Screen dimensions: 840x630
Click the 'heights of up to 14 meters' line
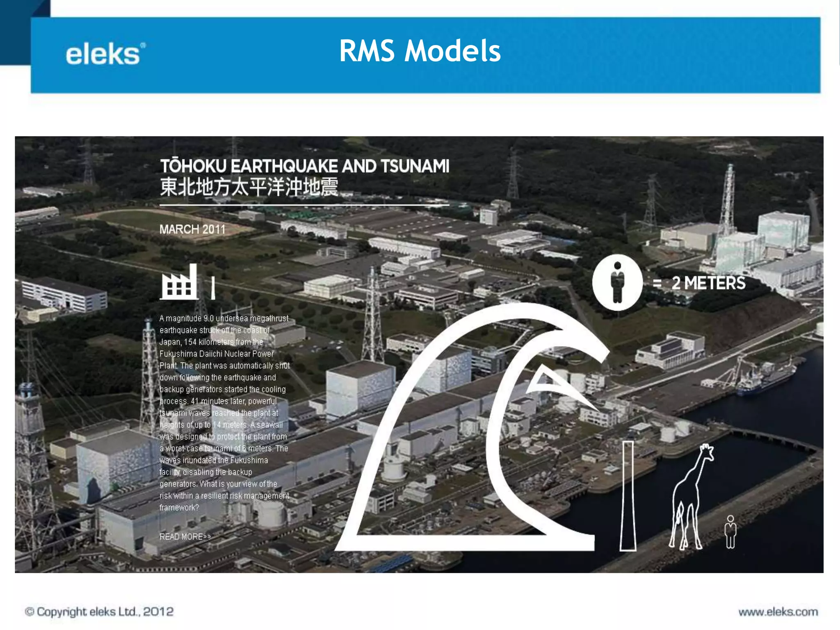click(221, 425)
